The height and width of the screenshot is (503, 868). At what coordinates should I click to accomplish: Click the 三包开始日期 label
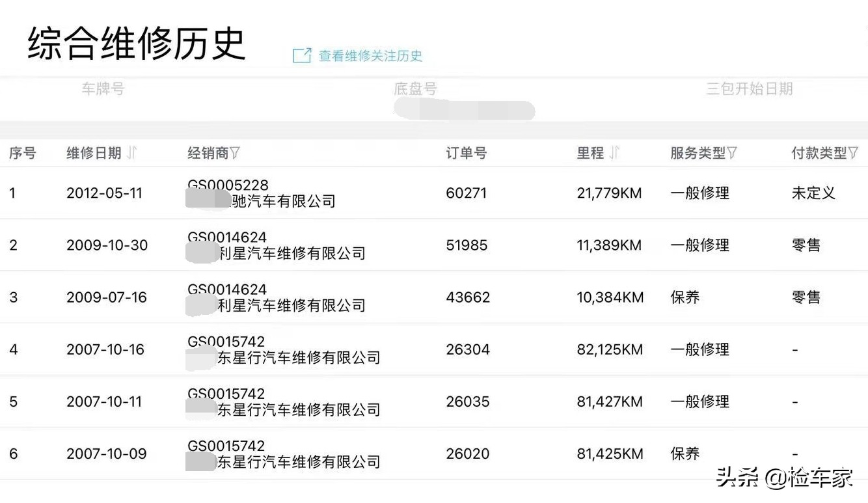click(750, 88)
